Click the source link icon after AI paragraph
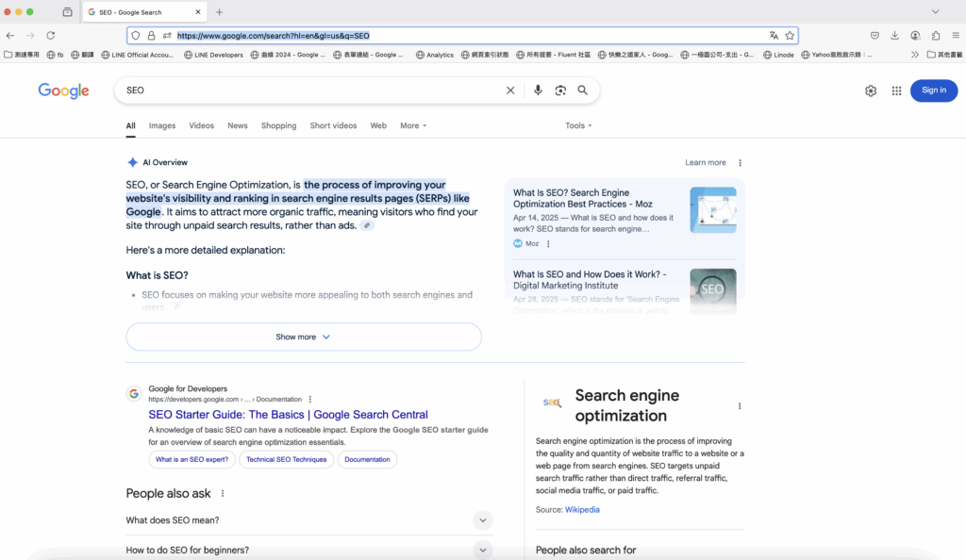 [367, 226]
